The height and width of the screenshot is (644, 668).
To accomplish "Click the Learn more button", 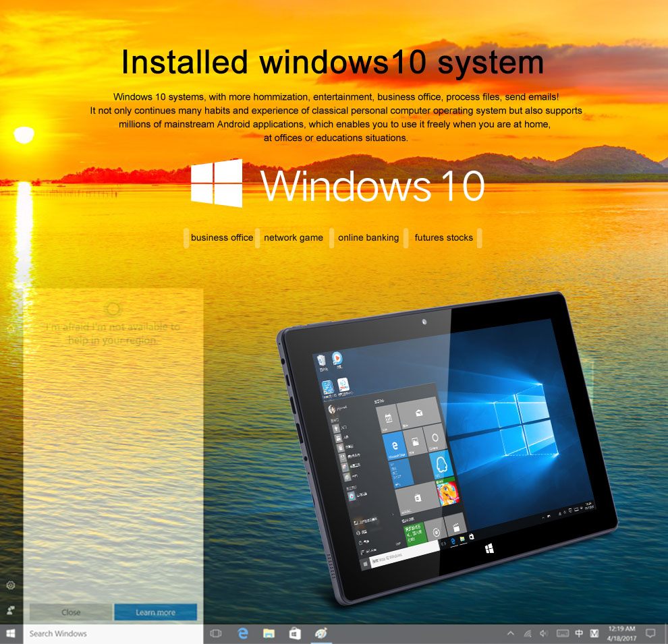I will [155, 612].
